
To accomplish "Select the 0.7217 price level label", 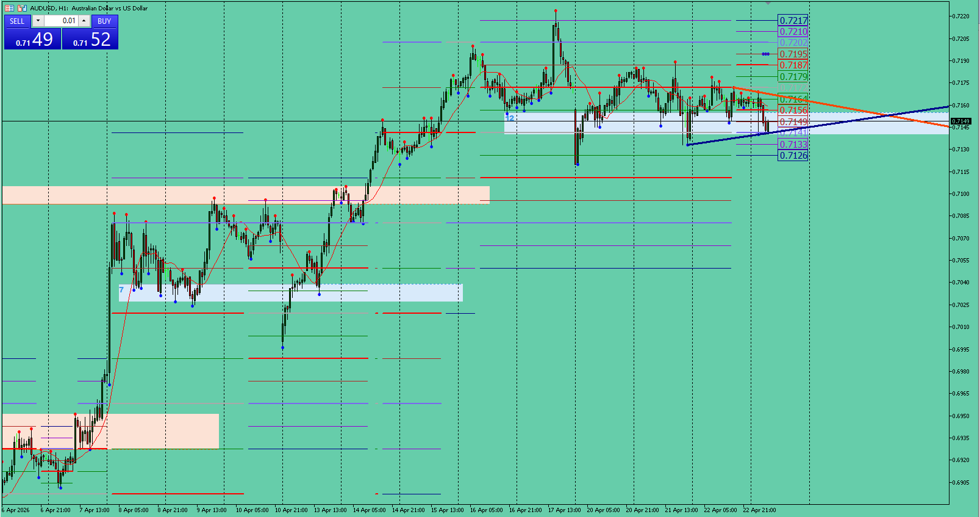I will click(793, 20).
